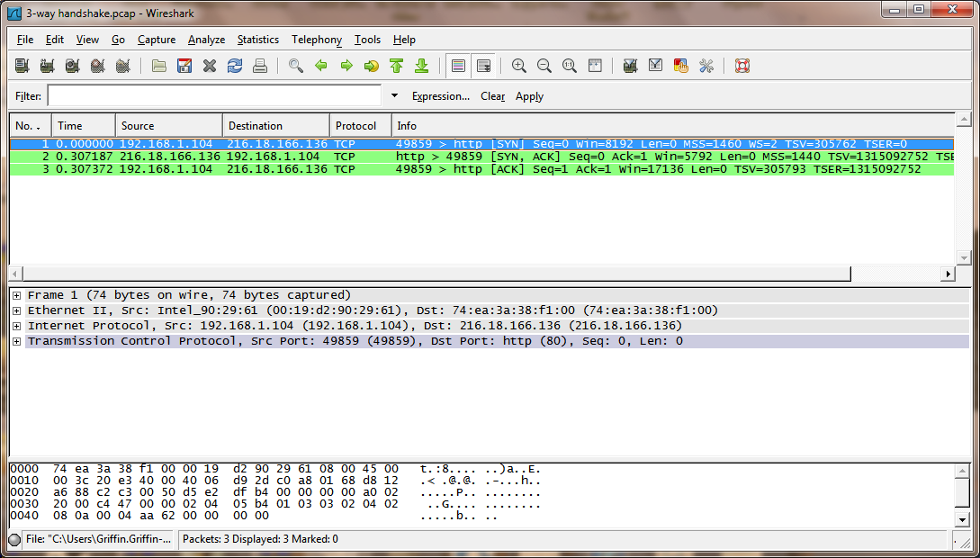
Task: Click the expert info status circle
Action: [x=14, y=539]
